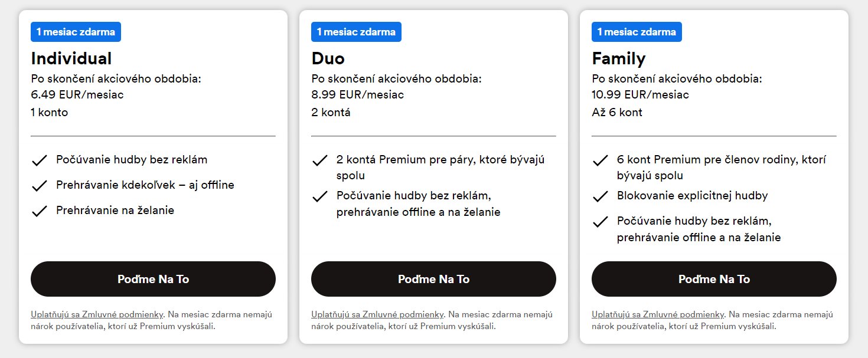The height and width of the screenshot is (358, 868).
Task: Click last checkmark icon in Family plan
Action: click(x=601, y=222)
